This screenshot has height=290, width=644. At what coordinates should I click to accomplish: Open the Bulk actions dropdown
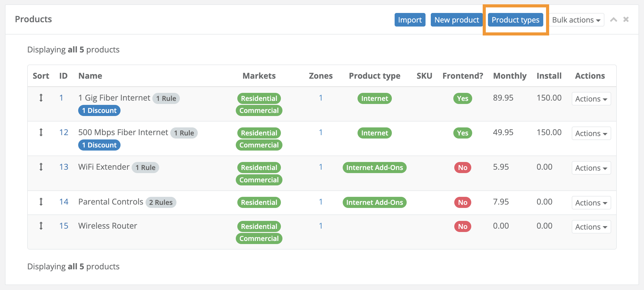point(576,20)
